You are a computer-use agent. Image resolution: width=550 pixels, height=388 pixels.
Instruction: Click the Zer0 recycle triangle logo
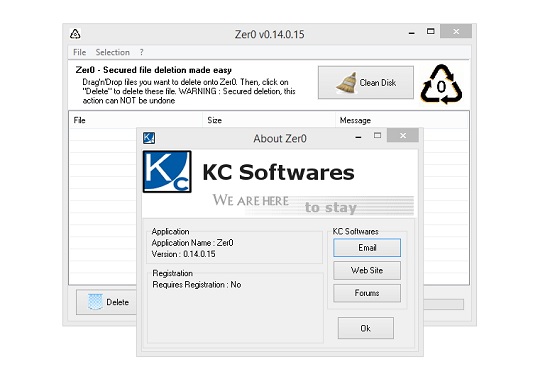pos(441,85)
